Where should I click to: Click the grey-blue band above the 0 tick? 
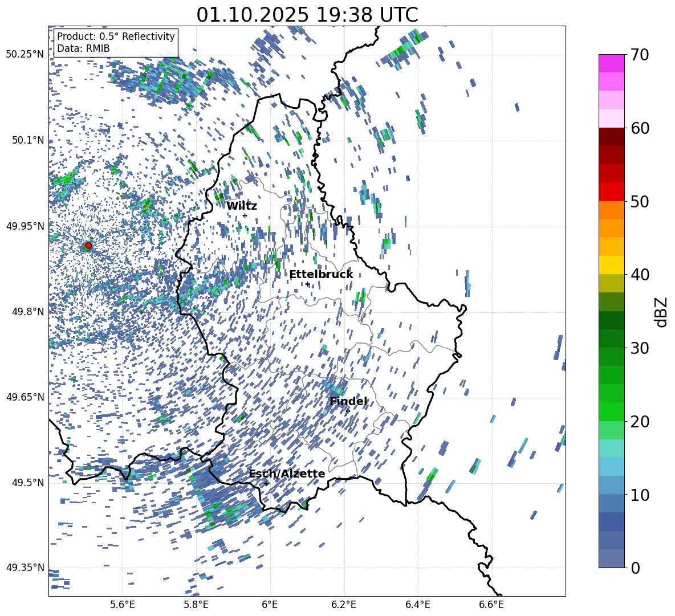[611, 558]
